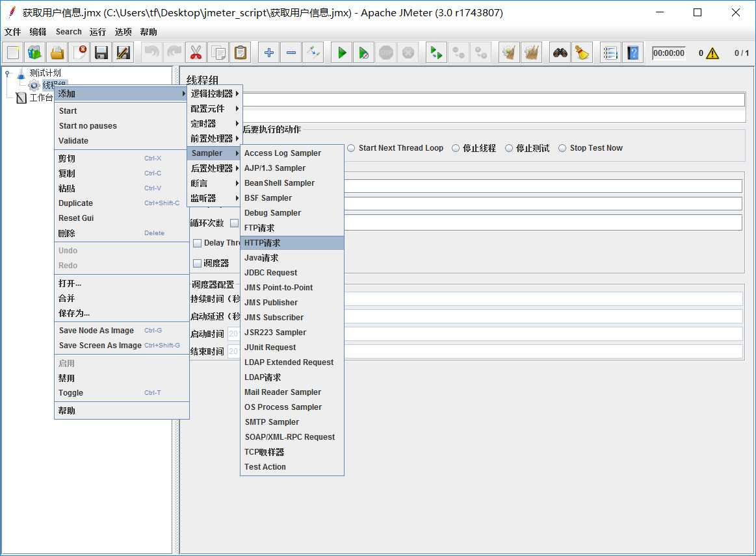
Task: Click the Reset Search broom icon
Action: tap(582, 53)
